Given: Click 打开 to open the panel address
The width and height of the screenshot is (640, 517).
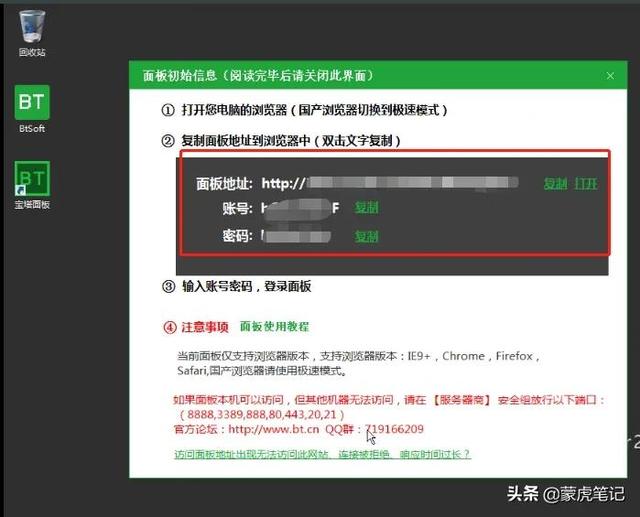Looking at the screenshot, I should 586,184.
